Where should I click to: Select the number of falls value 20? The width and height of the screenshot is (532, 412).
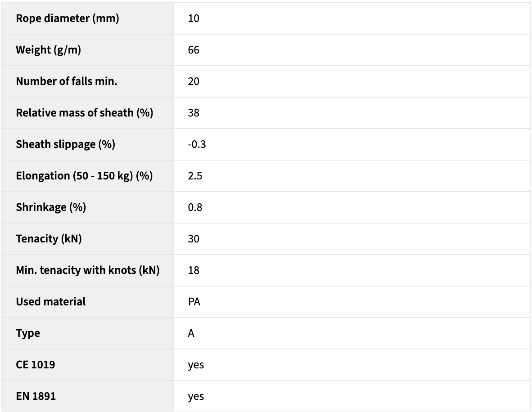(194, 81)
